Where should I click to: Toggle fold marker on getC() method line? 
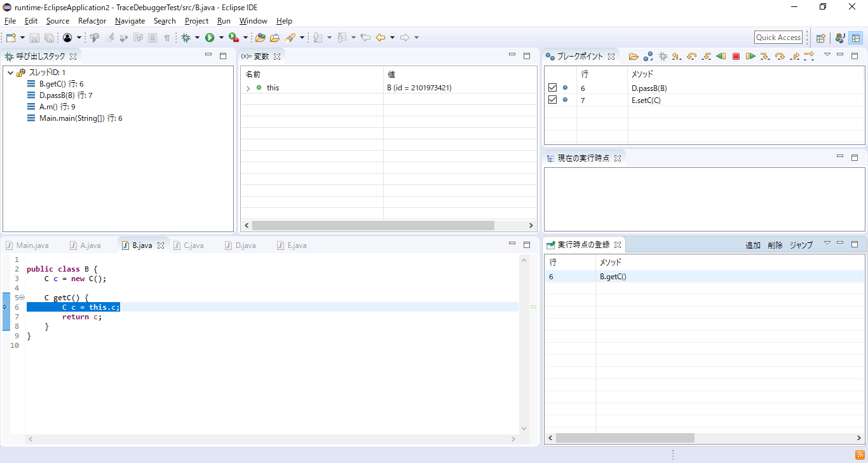(22, 298)
